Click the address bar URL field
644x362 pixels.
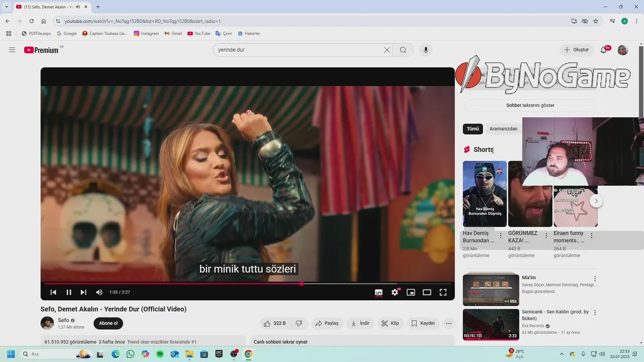312,21
